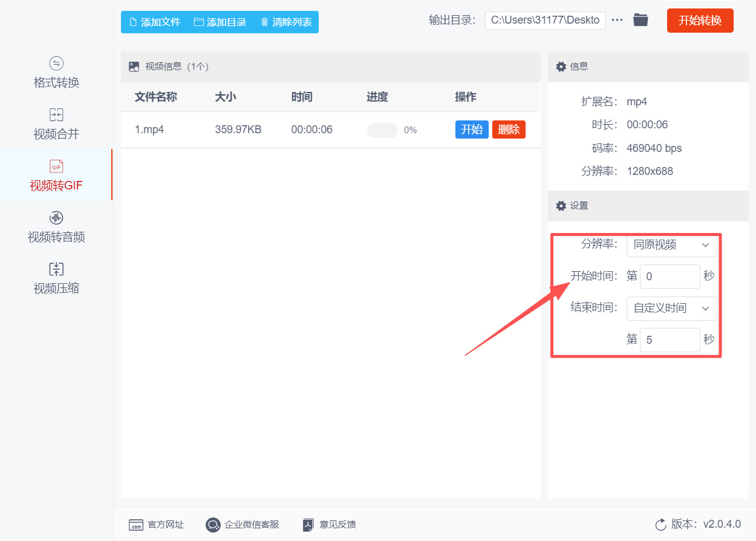Clear the list with 清除列表
The image size is (756, 541).
coord(286,22)
